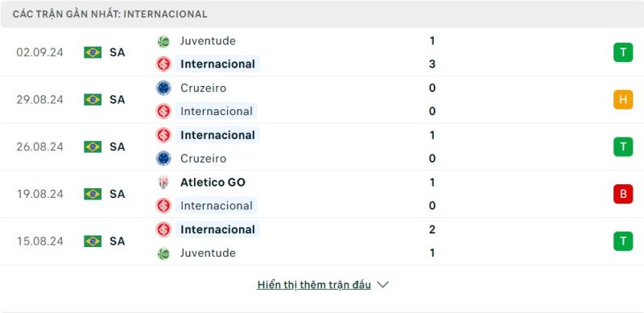Image resolution: width=644 pixels, height=313 pixels.
Task: Select the SA league label on 19.08.24
Action: click(x=117, y=194)
